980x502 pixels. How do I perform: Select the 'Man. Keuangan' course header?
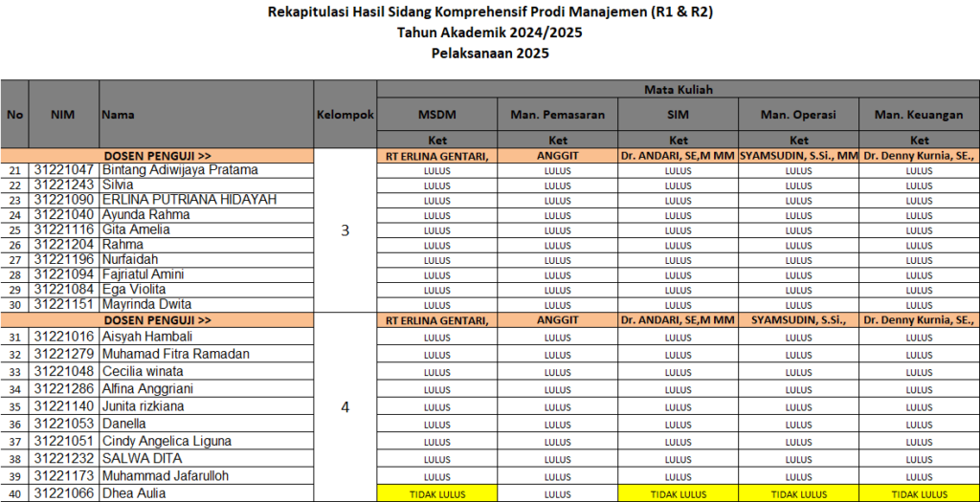point(920,115)
